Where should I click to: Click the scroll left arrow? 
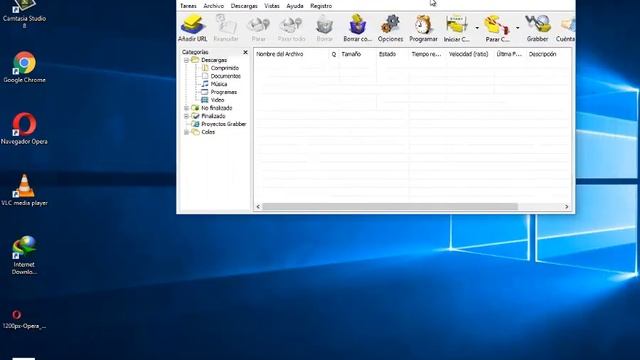tap(258, 207)
